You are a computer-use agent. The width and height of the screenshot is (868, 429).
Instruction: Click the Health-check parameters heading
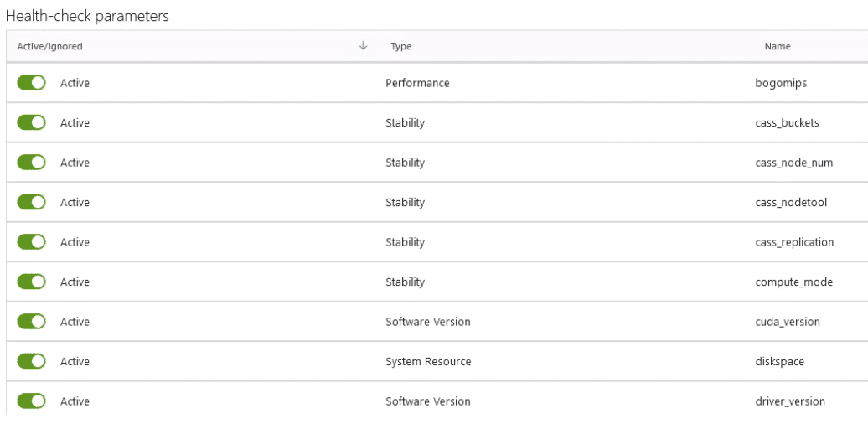(87, 16)
